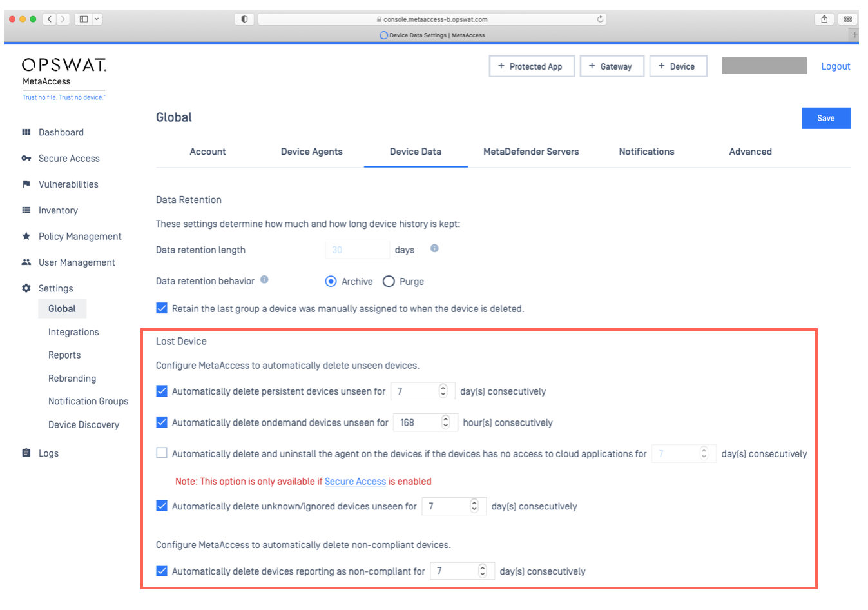Image resolution: width=868 pixels, height=610 pixels.
Task: Select the Archive radio button
Action: (331, 281)
